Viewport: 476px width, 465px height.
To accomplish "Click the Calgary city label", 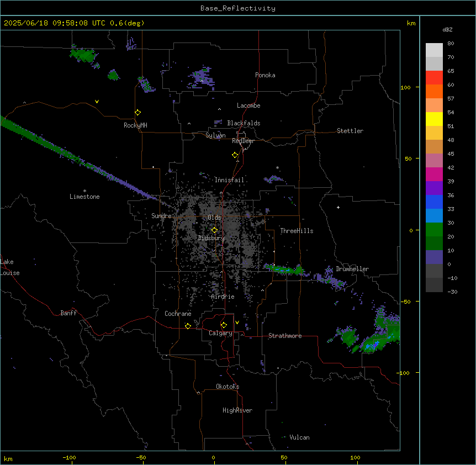I will pyautogui.click(x=220, y=333).
